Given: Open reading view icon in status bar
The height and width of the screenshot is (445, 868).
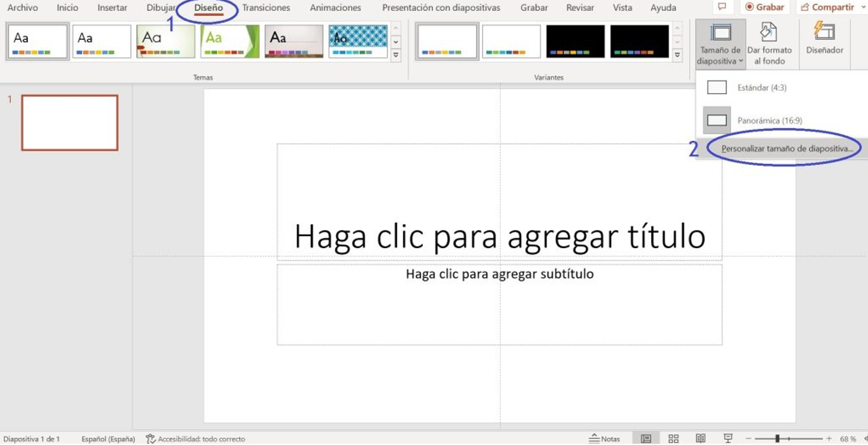Looking at the screenshot, I should 700,439.
